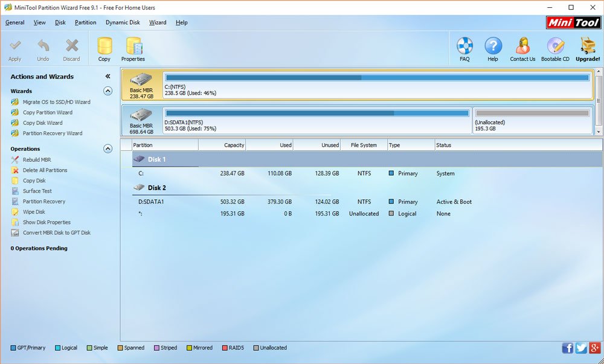Image resolution: width=604 pixels, height=364 pixels.
Task: Click the Unallocated legend color swatch
Action: [x=255, y=348]
